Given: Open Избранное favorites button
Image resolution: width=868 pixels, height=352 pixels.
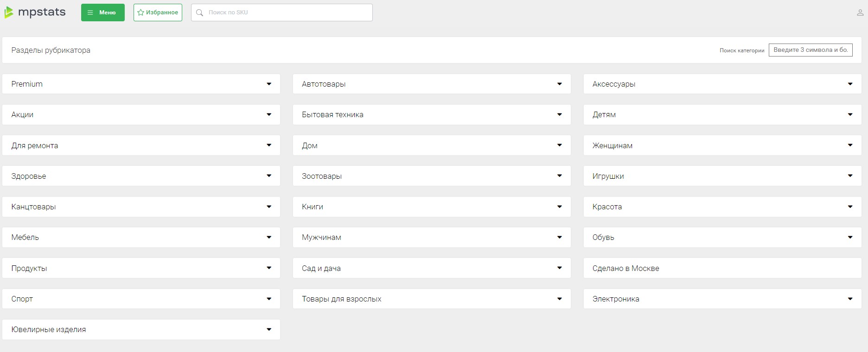Looking at the screenshot, I should pos(158,13).
